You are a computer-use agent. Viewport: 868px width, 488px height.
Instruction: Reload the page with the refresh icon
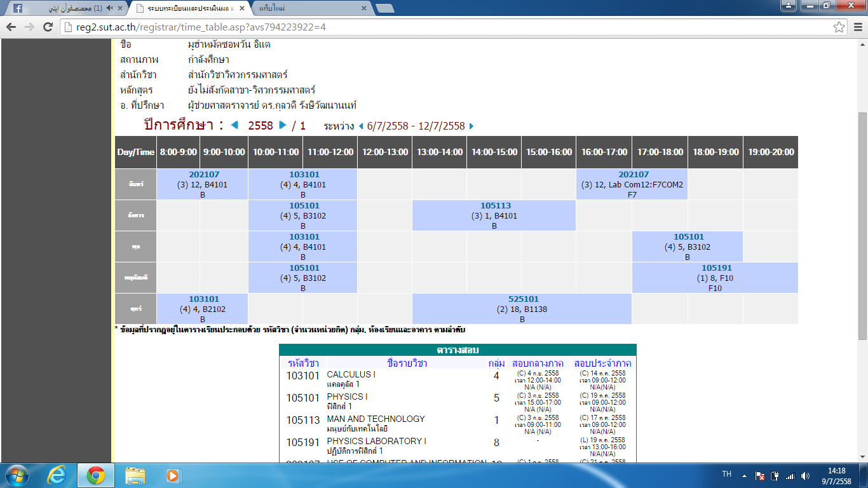48,27
